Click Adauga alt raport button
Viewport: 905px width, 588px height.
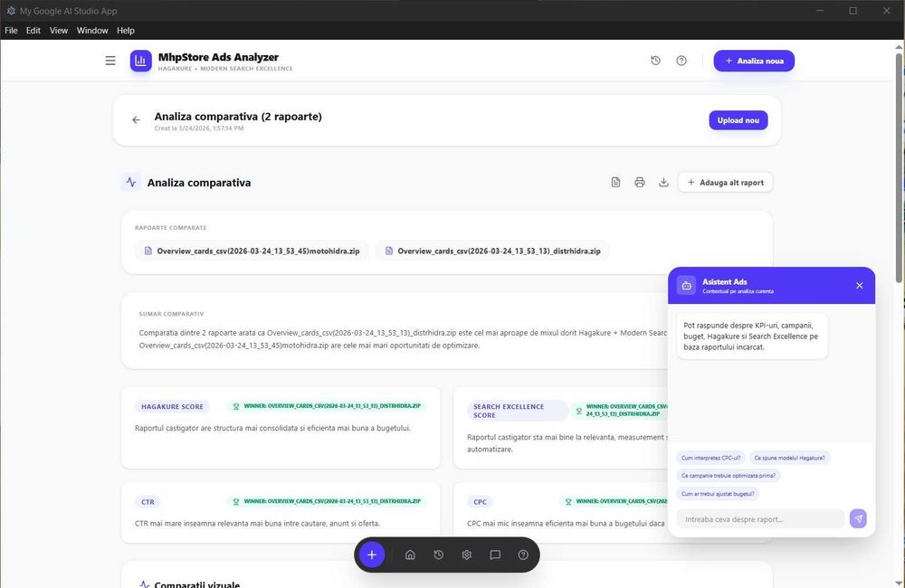(x=726, y=183)
